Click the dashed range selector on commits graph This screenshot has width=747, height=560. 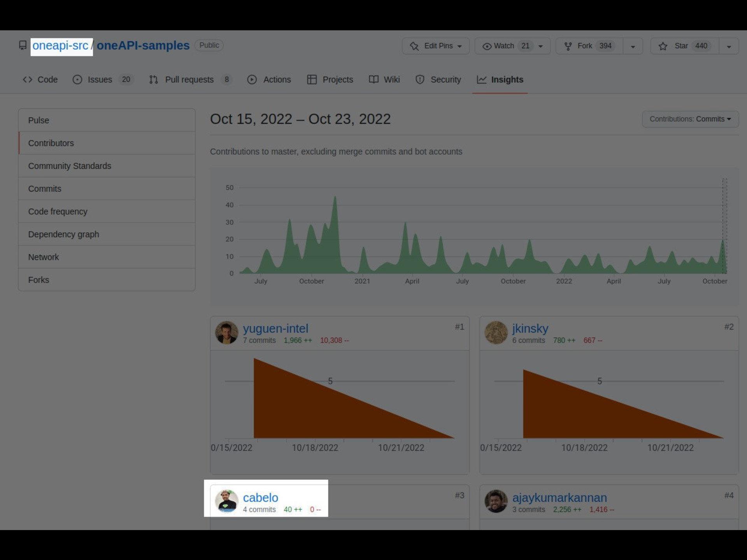pyautogui.click(x=724, y=226)
